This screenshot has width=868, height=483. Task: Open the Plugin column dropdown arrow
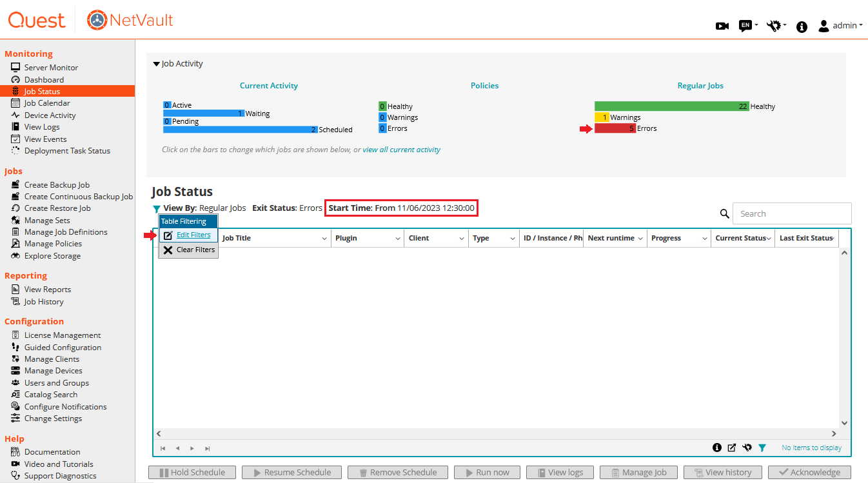point(399,239)
